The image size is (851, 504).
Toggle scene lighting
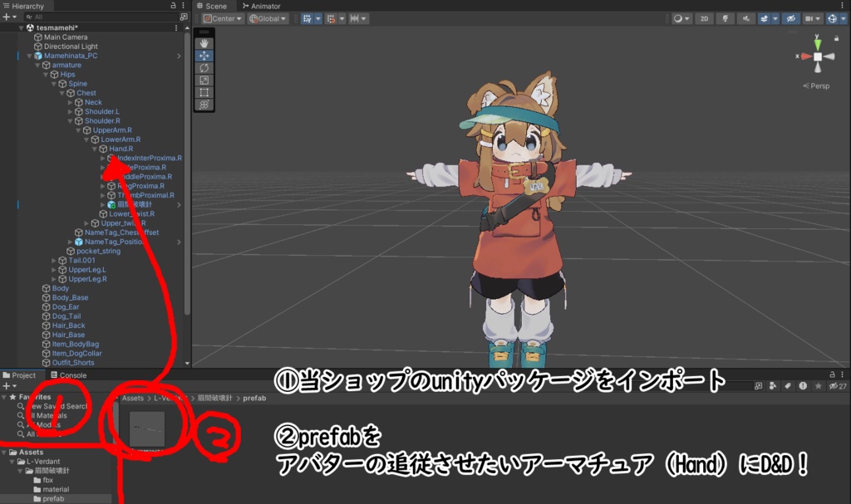(726, 17)
